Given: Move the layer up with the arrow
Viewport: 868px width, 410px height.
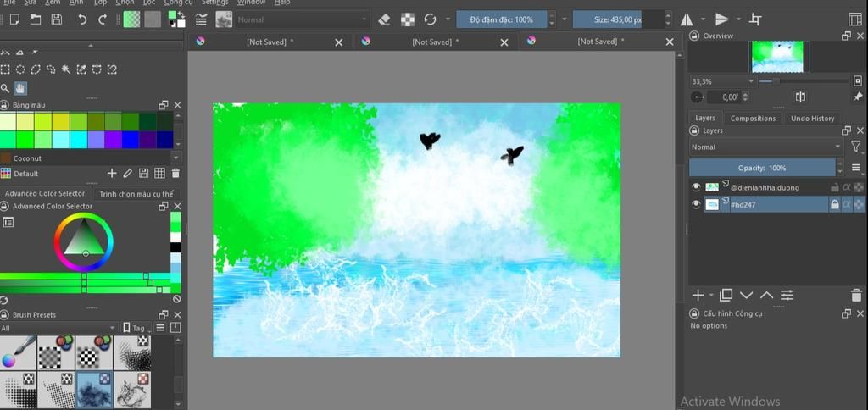Looking at the screenshot, I should click(766, 296).
